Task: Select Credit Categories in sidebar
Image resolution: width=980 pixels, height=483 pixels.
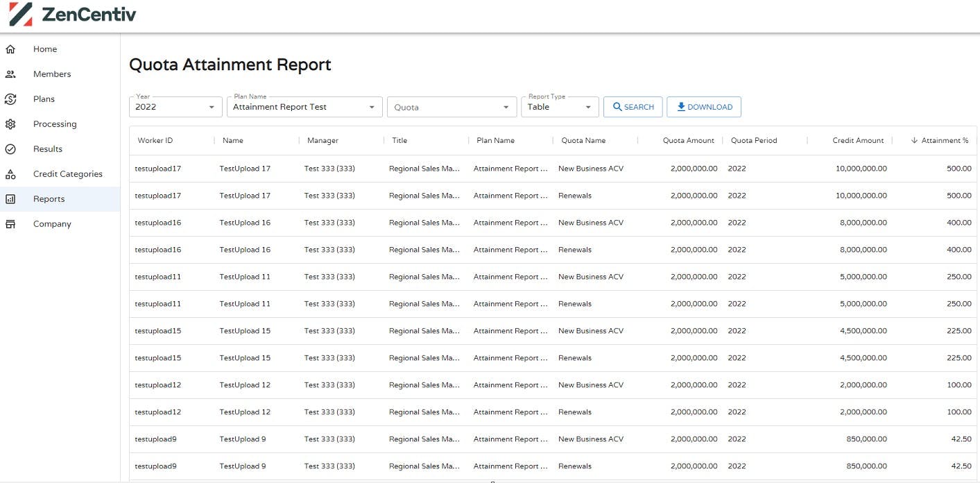Action: (60, 174)
